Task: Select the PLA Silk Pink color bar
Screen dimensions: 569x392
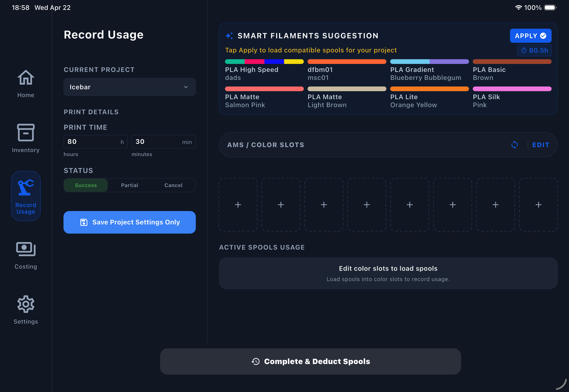Action: pyautogui.click(x=512, y=89)
